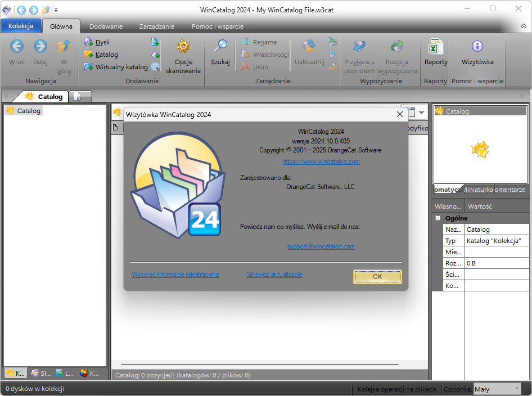The width and height of the screenshot is (532, 396).
Task: Open Właściwości in the Zarządzanie group
Action: click(265, 55)
